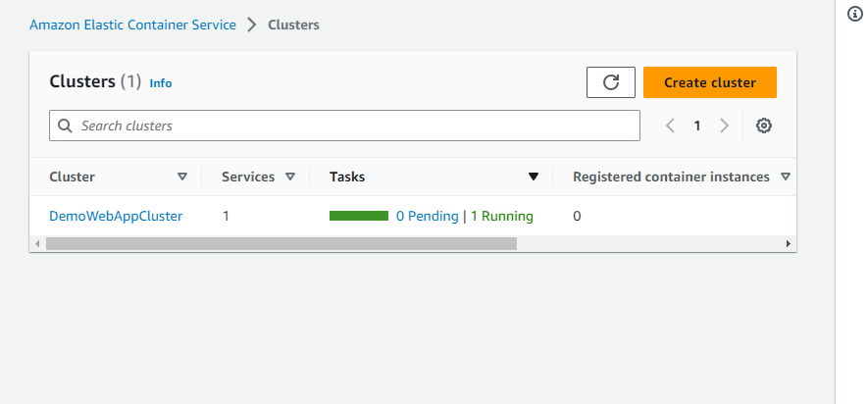Click page number 1
868x404 pixels.
697,126
